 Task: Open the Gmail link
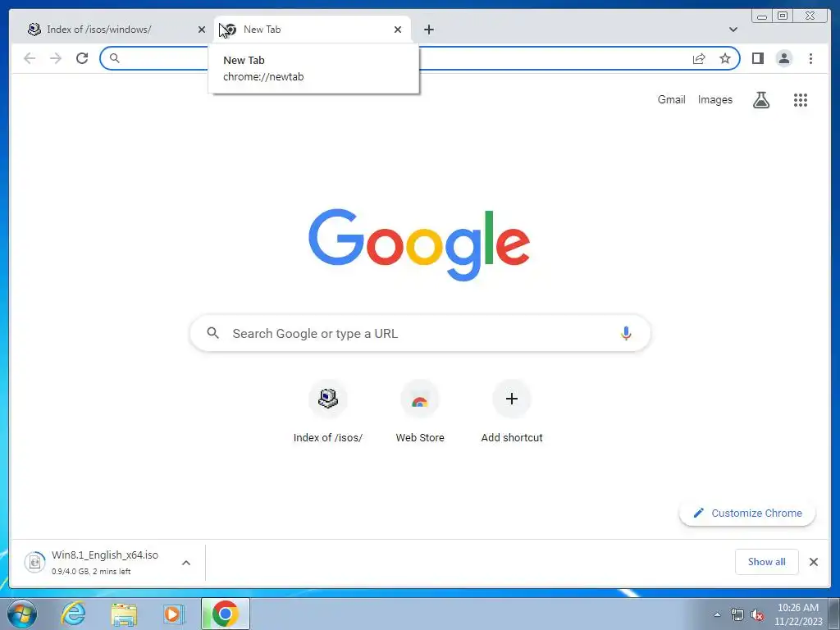671,99
